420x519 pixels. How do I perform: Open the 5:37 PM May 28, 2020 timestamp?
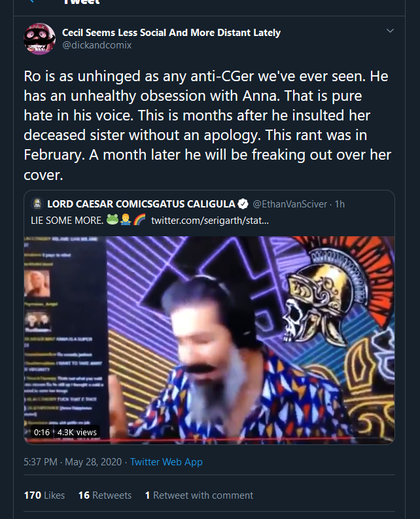click(73, 462)
